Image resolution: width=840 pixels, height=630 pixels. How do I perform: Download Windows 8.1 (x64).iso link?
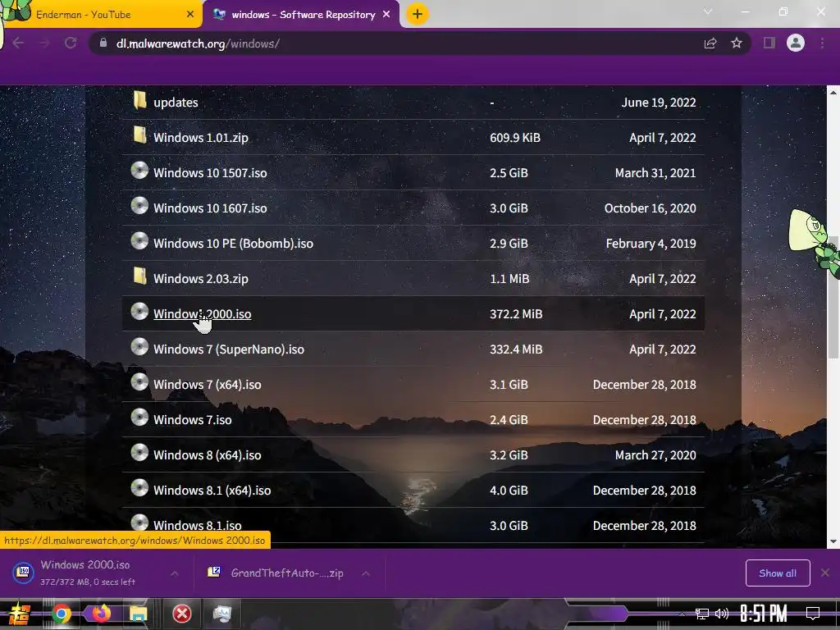212,491
